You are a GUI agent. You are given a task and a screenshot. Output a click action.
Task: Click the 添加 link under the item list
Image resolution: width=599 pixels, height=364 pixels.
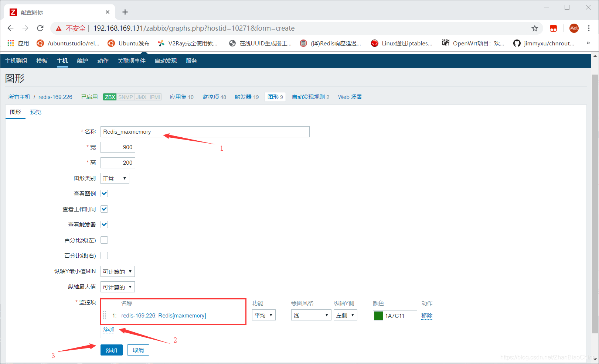click(109, 329)
